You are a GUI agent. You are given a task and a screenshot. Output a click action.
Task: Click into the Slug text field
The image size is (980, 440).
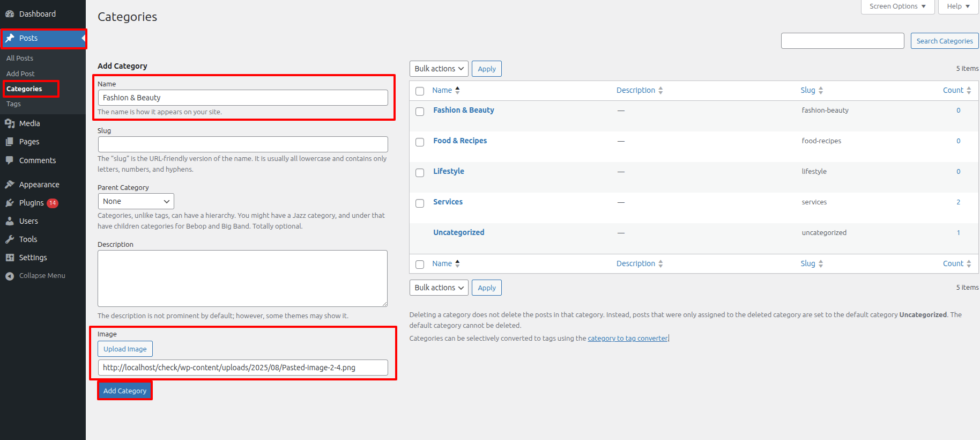pyautogui.click(x=243, y=144)
